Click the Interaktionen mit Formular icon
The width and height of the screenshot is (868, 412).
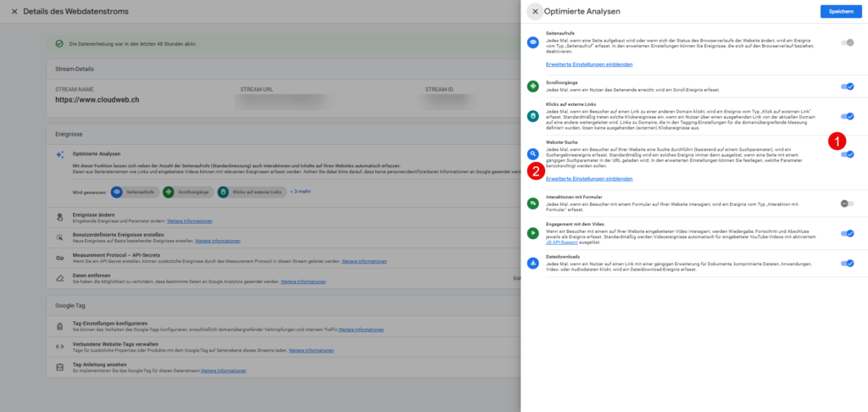(x=532, y=203)
